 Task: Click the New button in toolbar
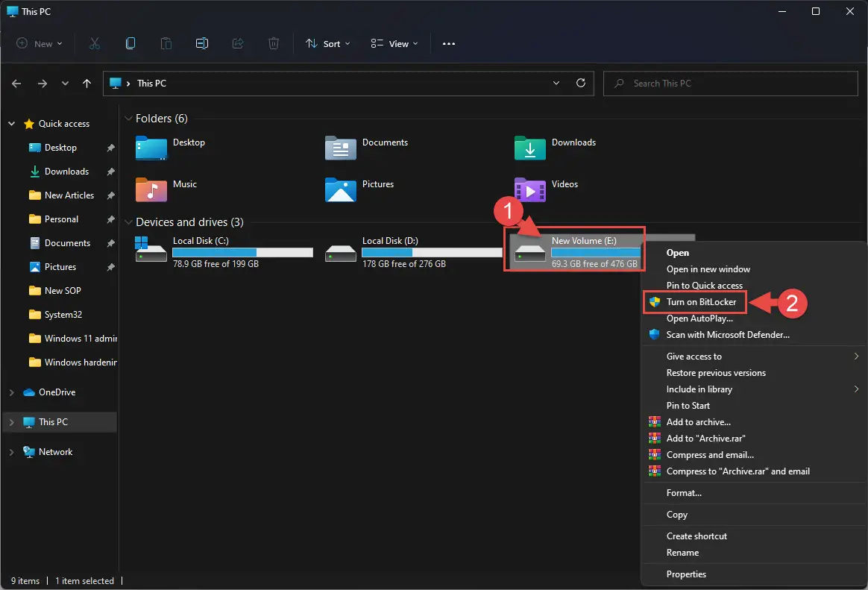(40, 44)
